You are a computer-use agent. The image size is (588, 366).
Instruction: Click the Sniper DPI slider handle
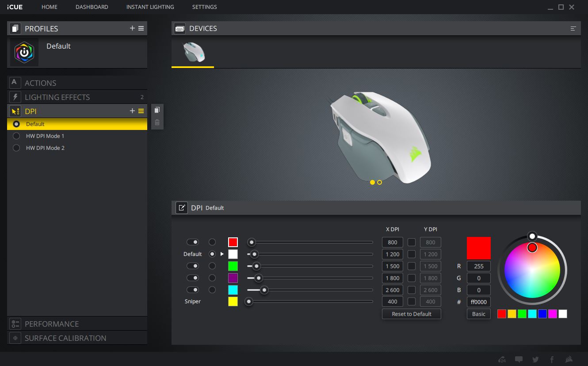[249, 301]
